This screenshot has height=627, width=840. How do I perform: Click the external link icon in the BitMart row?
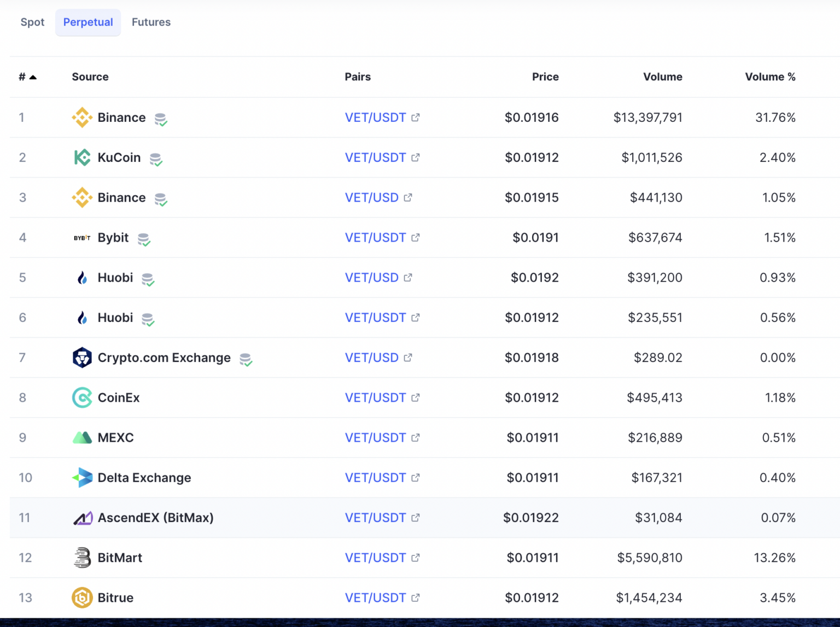(416, 558)
